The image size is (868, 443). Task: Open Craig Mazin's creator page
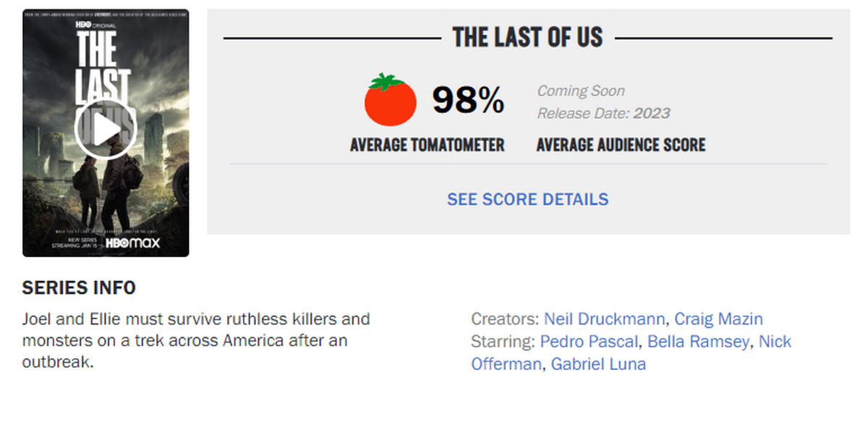718,318
